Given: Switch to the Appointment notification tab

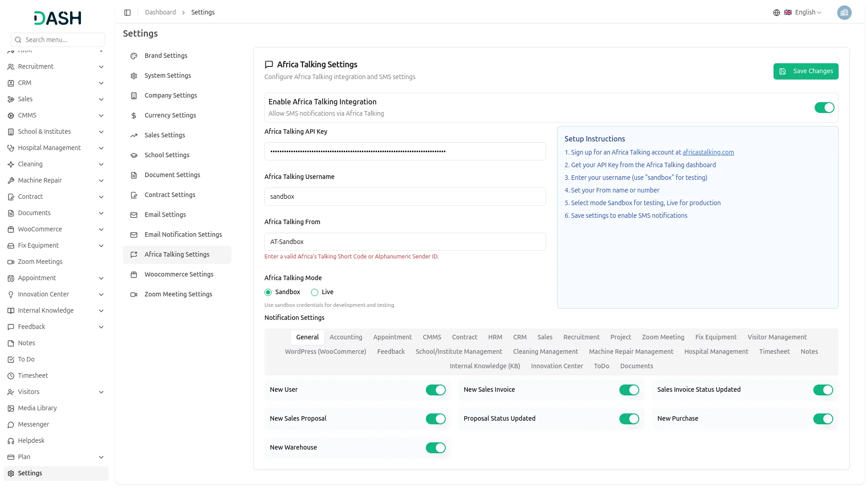Looking at the screenshot, I should coord(392,337).
